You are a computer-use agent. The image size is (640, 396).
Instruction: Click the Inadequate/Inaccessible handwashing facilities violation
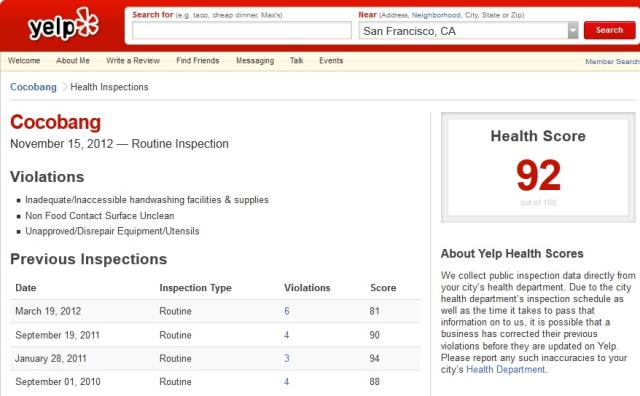147,200
